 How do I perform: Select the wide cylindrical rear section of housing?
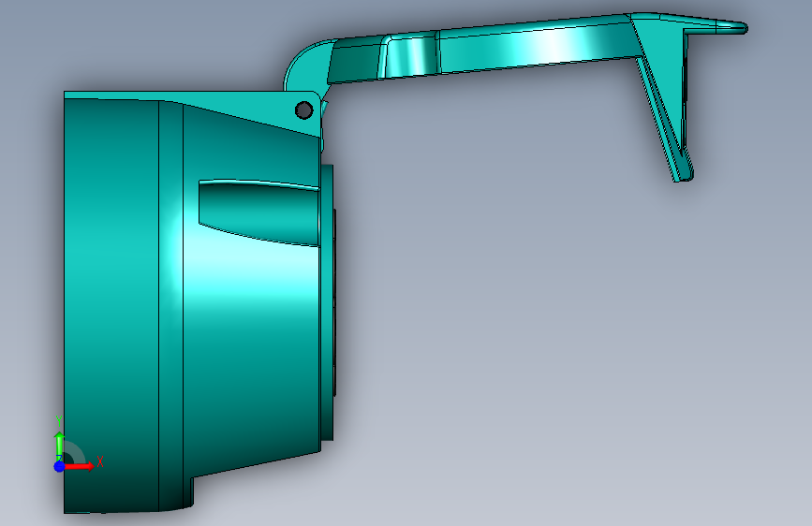[x=111, y=305]
